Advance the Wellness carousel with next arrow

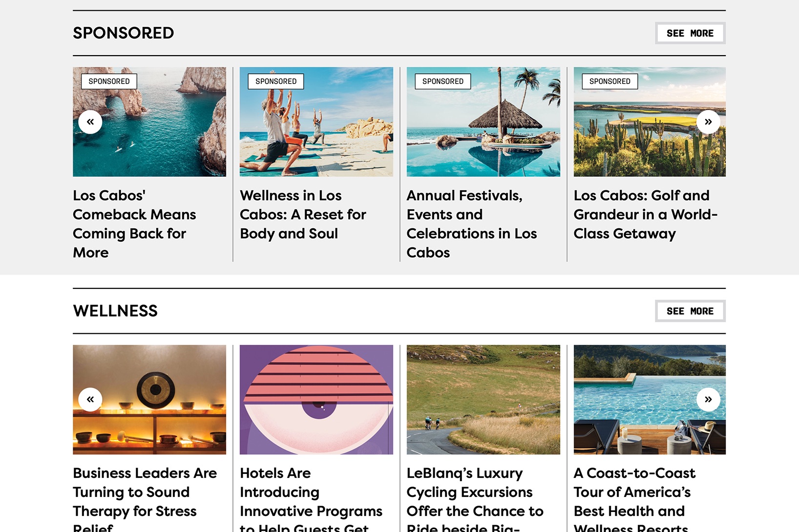click(708, 400)
